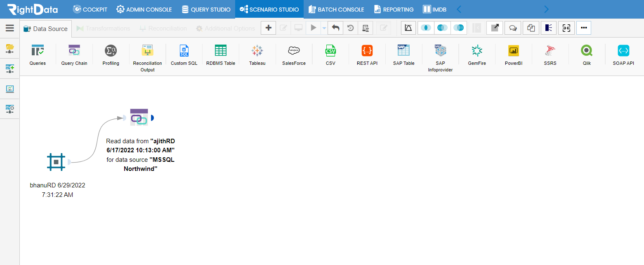
Task: Click the plus add button in toolbar
Action: click(x=269, y=28)
